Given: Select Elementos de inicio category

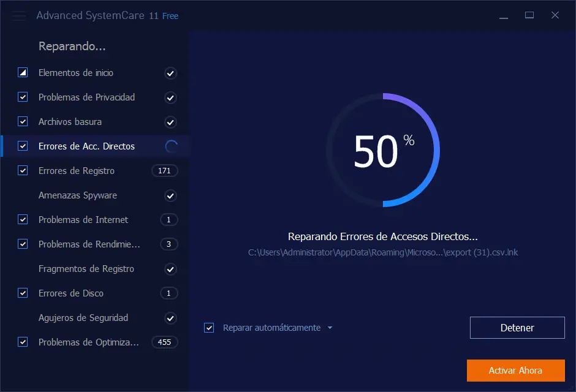Looking at the screenshot, I should coord(95,73).
